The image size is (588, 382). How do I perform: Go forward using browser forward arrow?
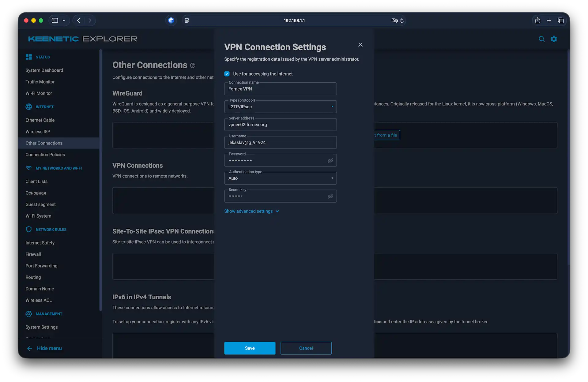[90, 21]
